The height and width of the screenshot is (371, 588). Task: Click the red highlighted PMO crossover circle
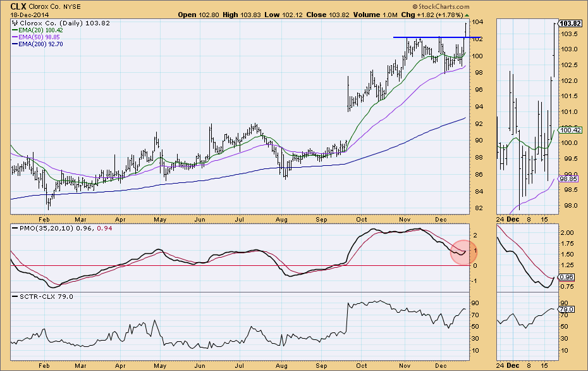[464, 252]
